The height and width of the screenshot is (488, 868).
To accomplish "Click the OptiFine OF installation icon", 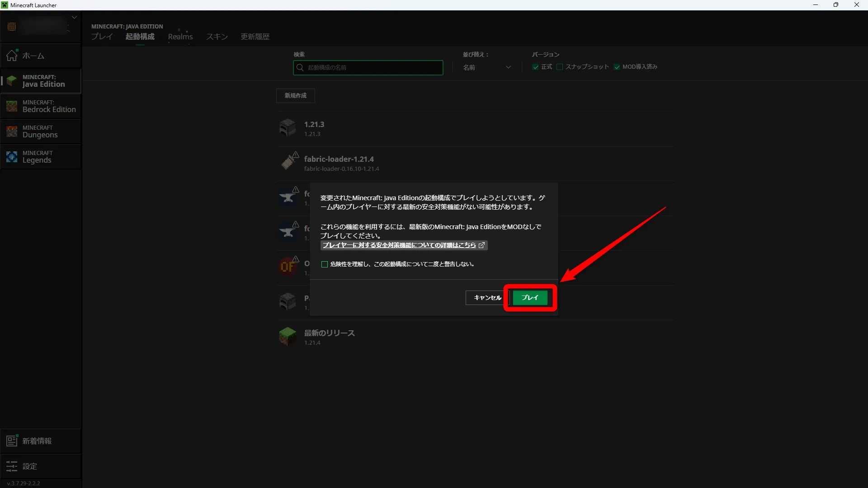I will (288, 267).
